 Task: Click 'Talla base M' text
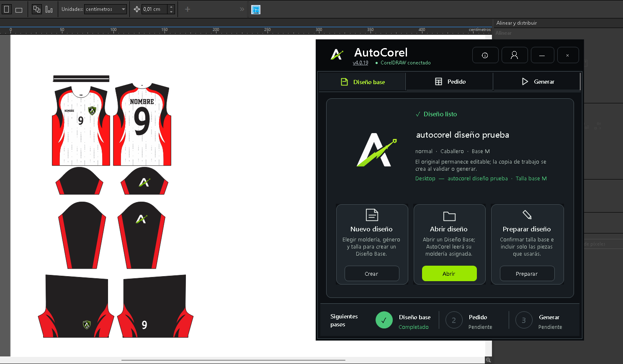pyautogui.click(x=531, y=179)
